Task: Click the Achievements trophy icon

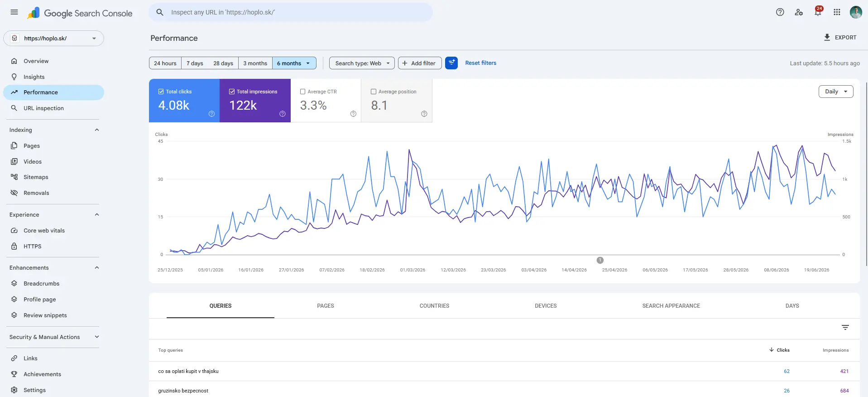Action: (x=14, y=374)
